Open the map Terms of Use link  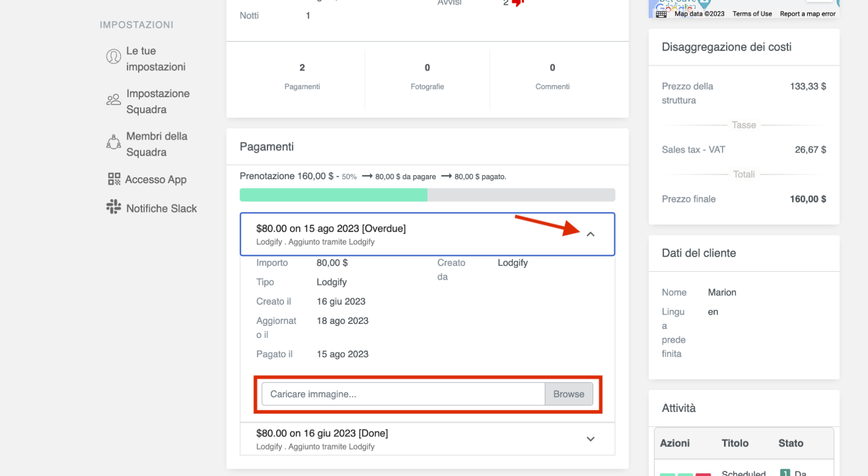[752, 14]
